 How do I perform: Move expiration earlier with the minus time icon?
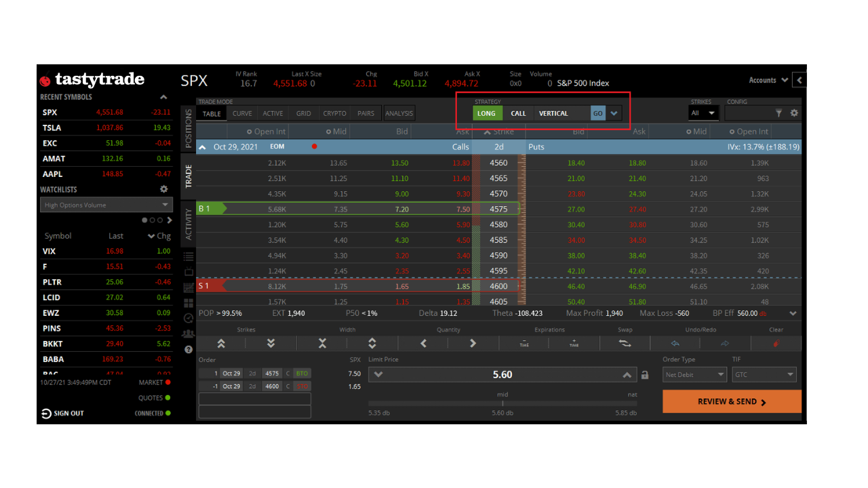pyautogui.click(x=524, y=344)
